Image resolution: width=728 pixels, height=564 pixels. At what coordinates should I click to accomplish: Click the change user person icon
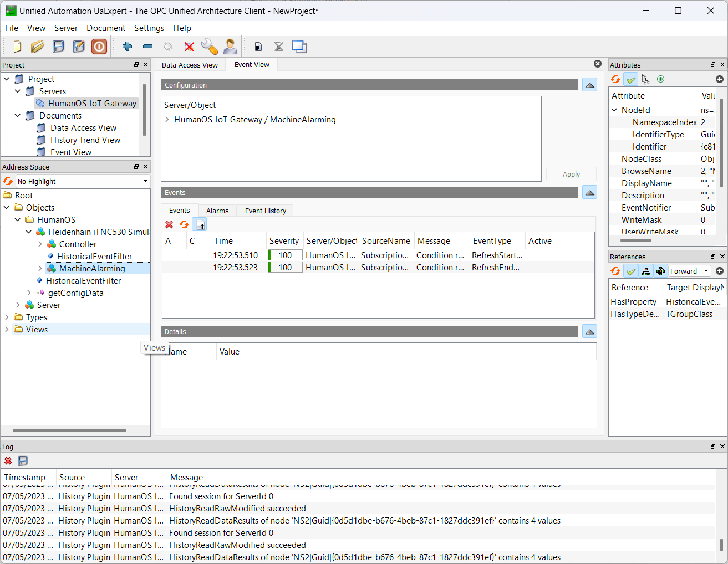pyautogui.click(x=230, y=47)
